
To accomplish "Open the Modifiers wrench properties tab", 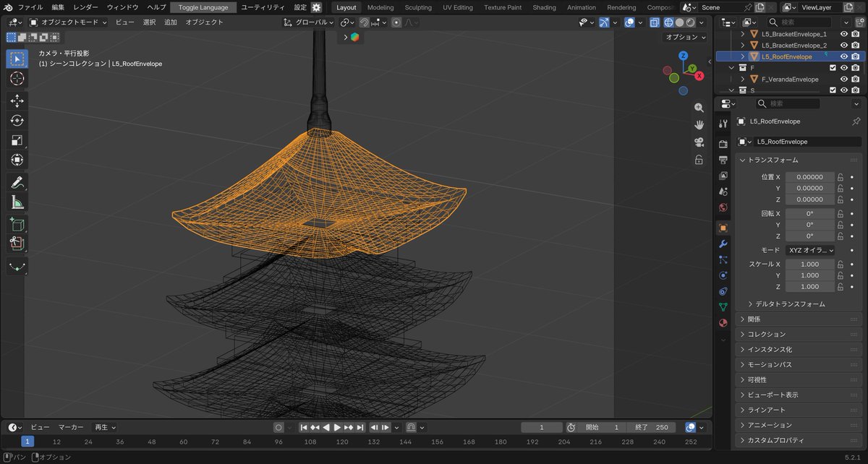I will click(723, 244).
